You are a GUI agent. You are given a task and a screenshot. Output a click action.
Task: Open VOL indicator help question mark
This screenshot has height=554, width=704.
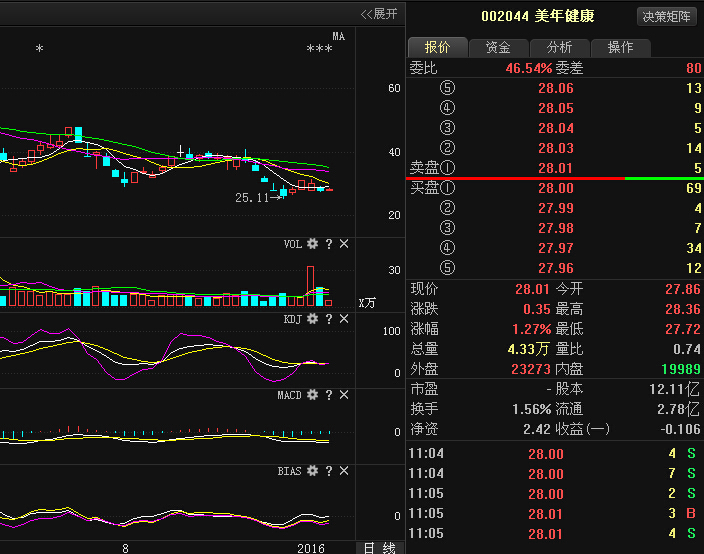click(x=329, y=244)
